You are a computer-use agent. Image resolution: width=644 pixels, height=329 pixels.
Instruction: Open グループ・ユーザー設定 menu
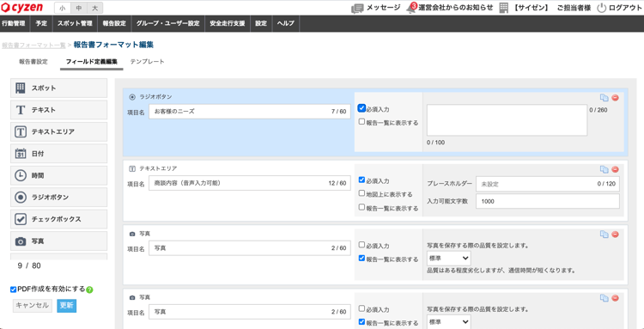point(167,23)
